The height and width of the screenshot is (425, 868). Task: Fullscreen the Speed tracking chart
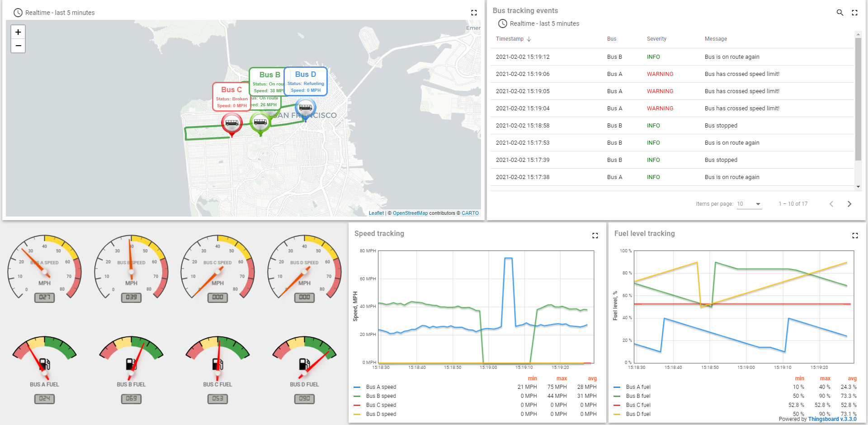click(x=595, y=235)
